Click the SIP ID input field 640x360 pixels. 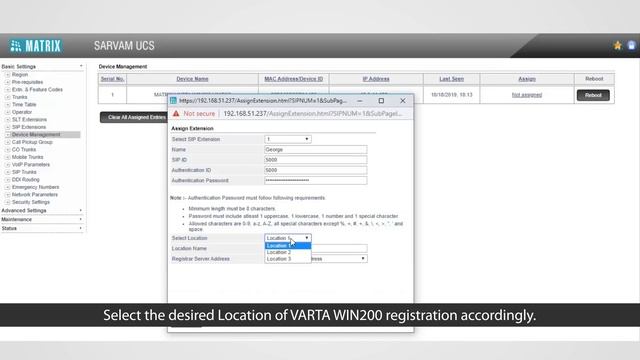click(x=316, y=160)
